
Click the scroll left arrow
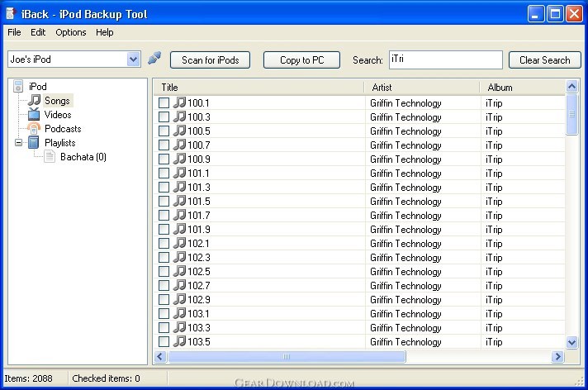click(x=160, y=356)
